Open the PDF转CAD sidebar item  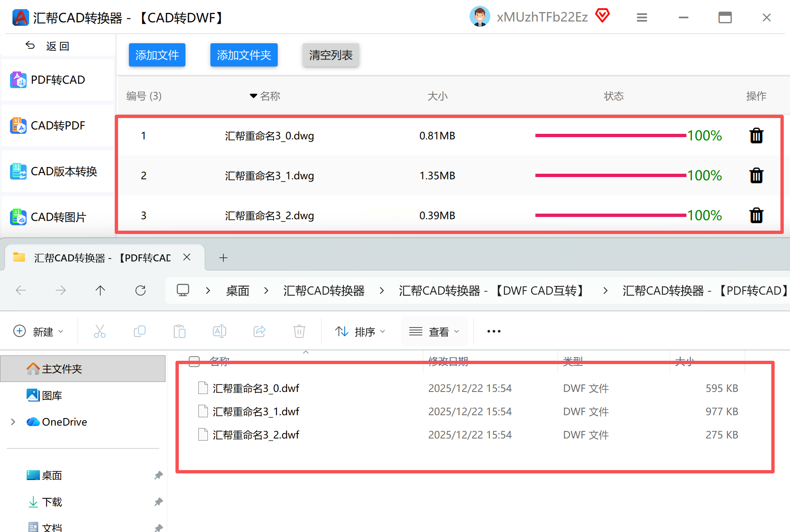click(x=58, y=80)
